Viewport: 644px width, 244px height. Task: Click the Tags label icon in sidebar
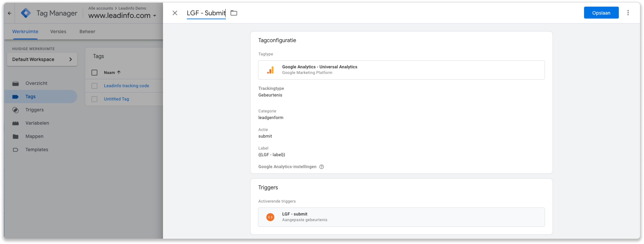pos(15,97)
